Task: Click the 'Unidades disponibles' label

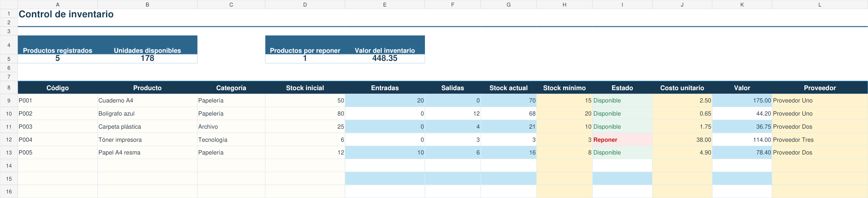Action: [x=147, y=50]
